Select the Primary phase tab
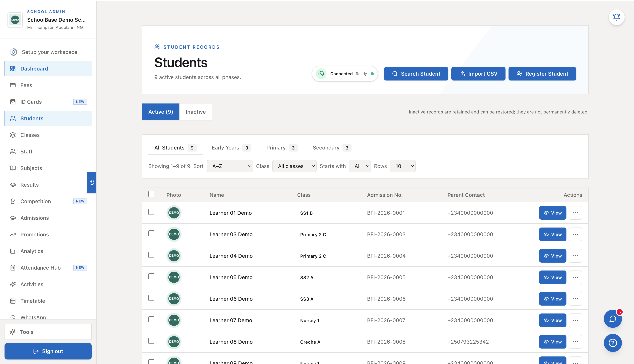The width and height of the screenshot is (634, 364). [282, 148]
